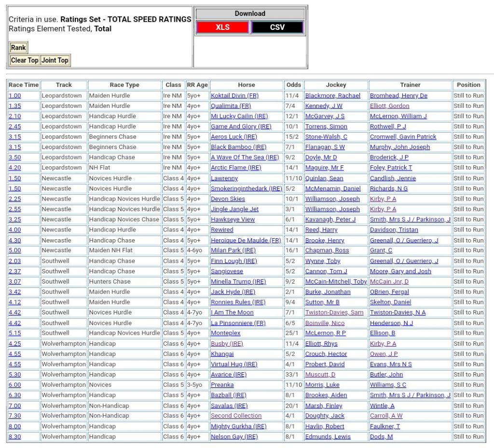Open trainer Elliott, Gordon link
This screenshot has width=494, height=448.
pos(389,106)
